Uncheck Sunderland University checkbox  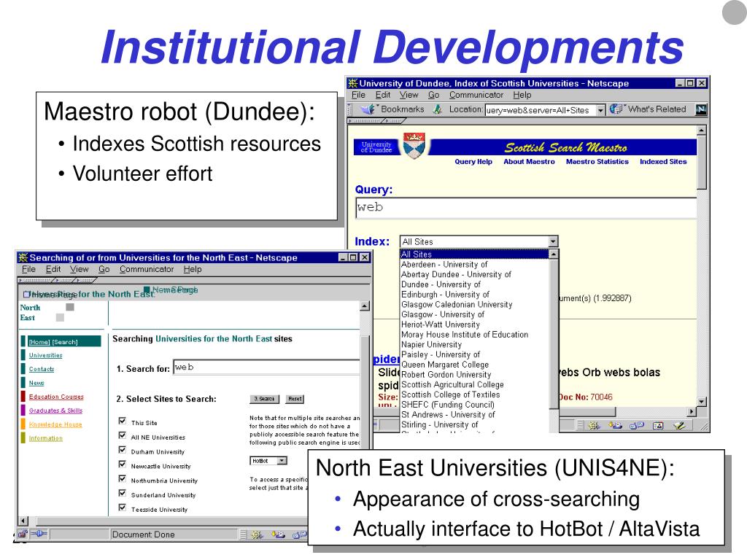click(x=123, y=493)
